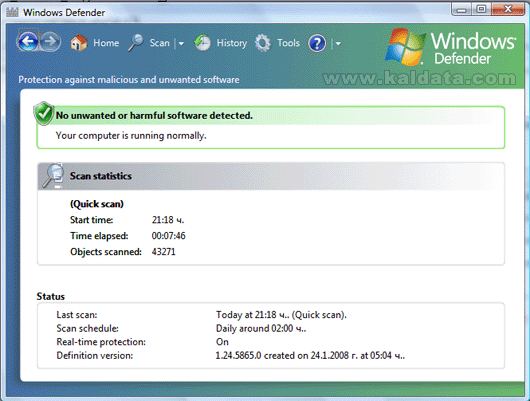Viewport: 530px width, 401px height.
Task: Click the Scan toolbar label
Action: pyautogui.click(x=160, y=43)
